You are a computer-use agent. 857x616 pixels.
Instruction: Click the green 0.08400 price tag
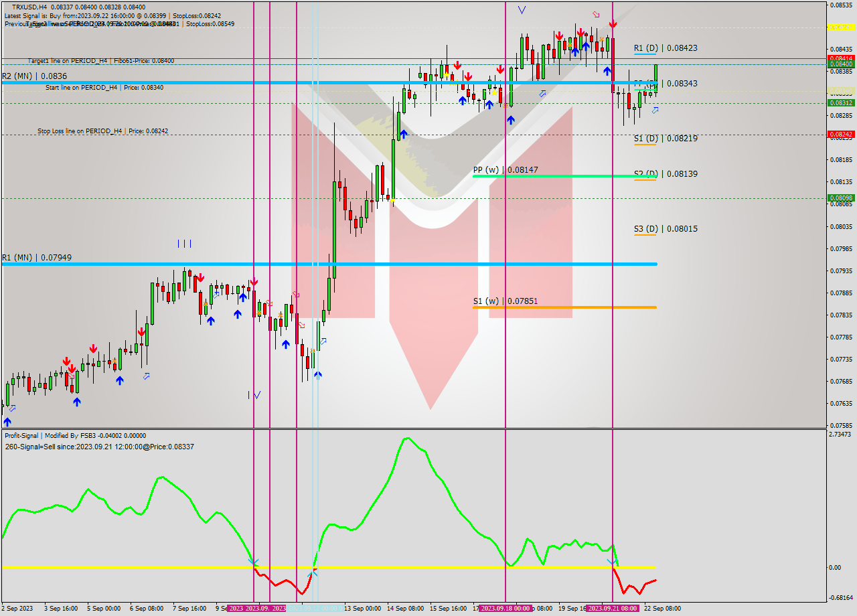click(841, 64)
